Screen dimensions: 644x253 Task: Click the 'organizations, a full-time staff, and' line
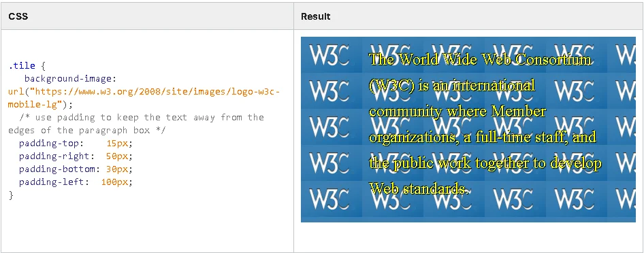click(483, 137)
